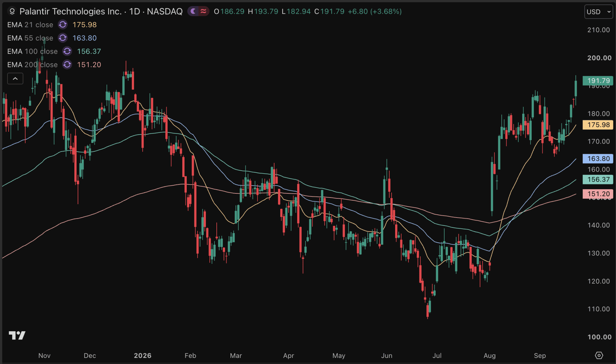Screen dimensions: 616x364
Task: Click the Feb label on time axis
Action: point(190,355)
